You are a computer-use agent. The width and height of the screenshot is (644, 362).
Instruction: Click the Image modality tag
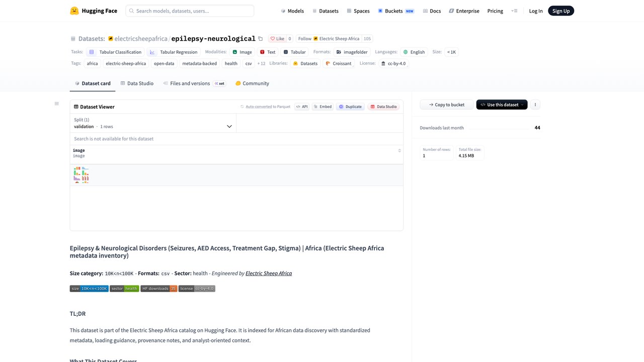pyautogui.click(x=243, y=52)
